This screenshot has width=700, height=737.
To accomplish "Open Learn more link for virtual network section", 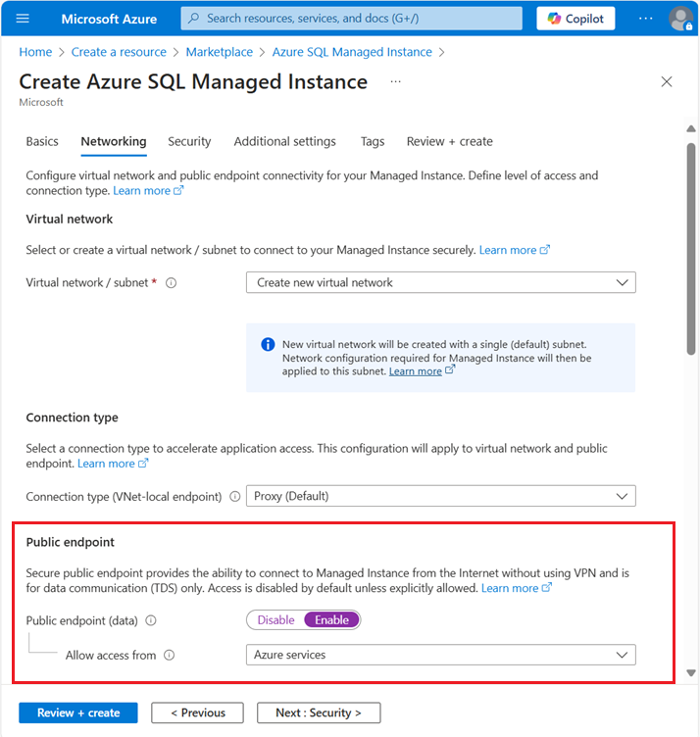I will 514,250.
